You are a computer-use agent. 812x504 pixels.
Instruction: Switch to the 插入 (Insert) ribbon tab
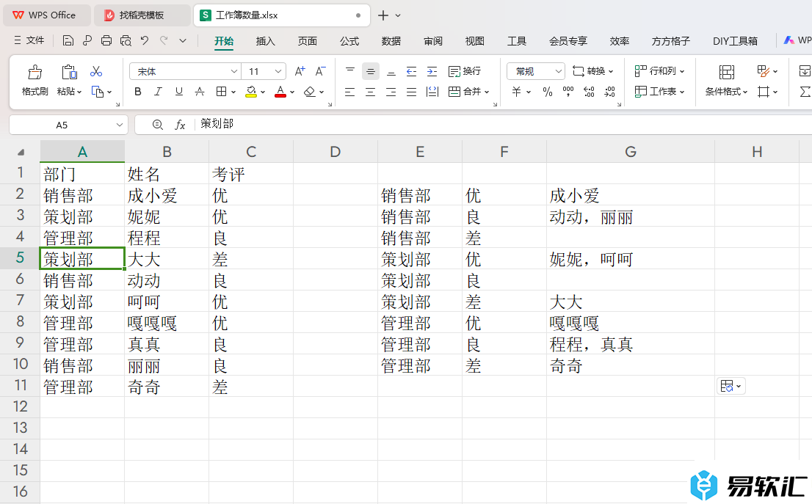[x=265, y=41]
